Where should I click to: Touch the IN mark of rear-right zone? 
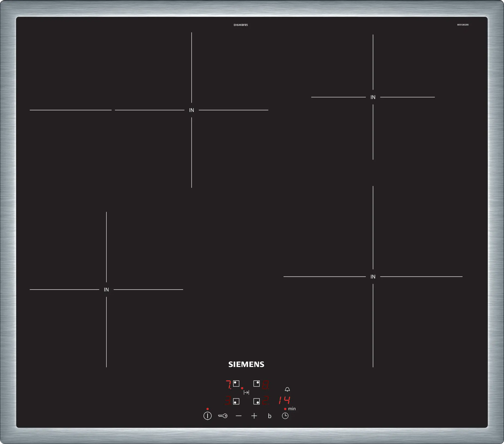373,97
